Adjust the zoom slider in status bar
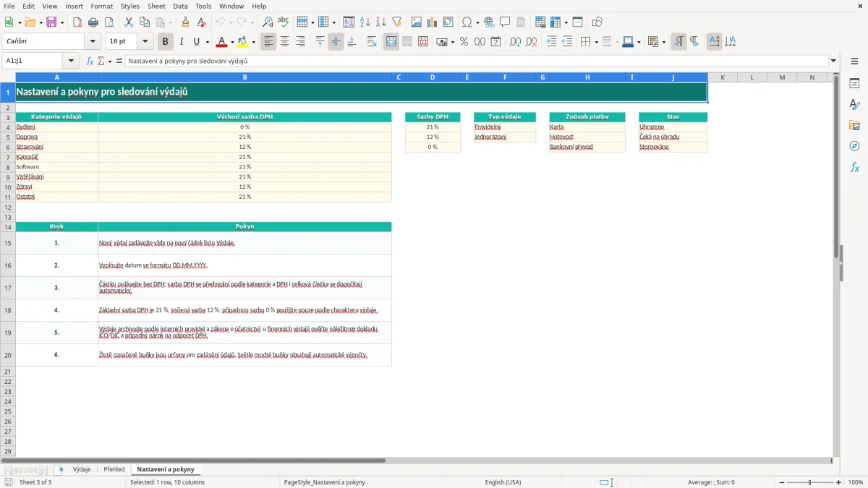The width and height of the screenshot is (868, 488). point(809,482)
